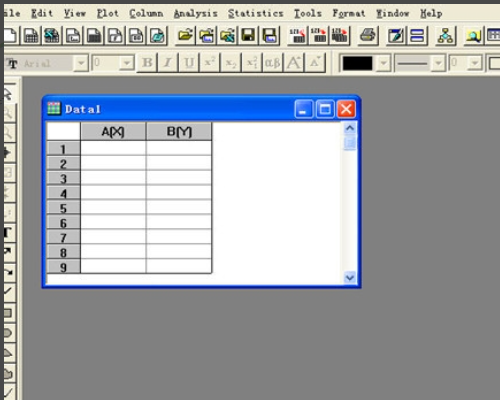Click the black color swatch
This screenshot has width=500, height=400.
(x=357, y=63)
